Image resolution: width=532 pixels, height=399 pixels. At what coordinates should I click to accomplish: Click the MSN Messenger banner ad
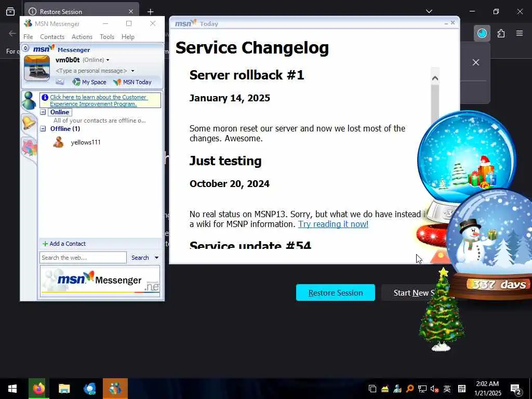tap(100, 281)
